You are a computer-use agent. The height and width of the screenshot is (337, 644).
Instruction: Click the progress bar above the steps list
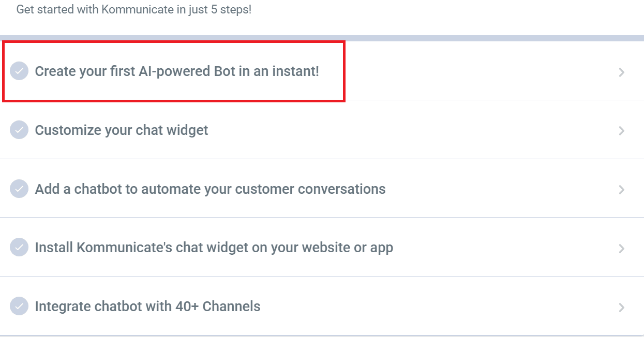[x=322, y=36]
